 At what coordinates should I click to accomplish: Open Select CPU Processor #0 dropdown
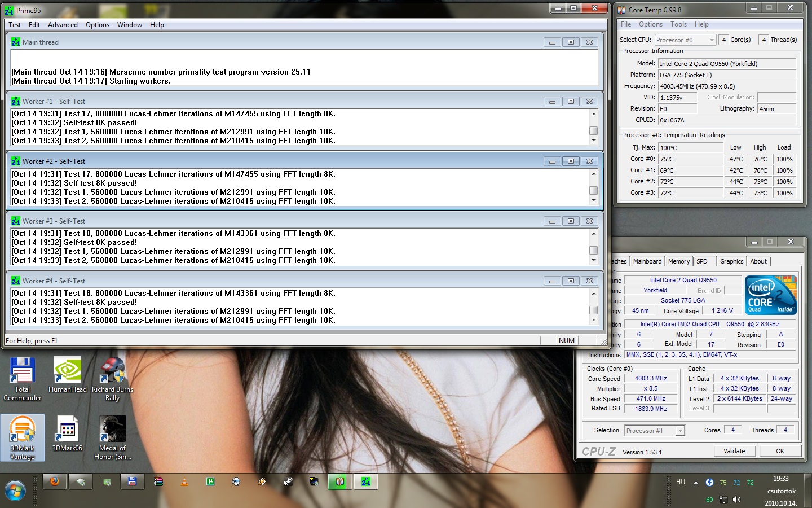point(685,40)
